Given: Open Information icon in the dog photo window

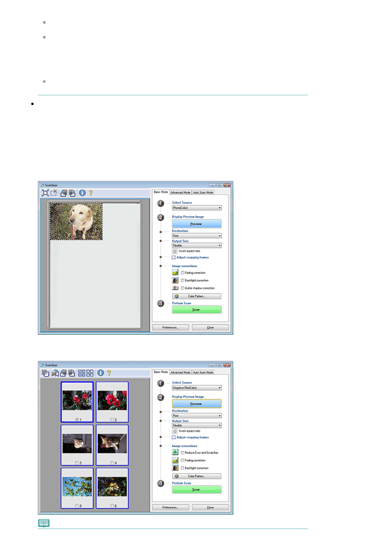Looking at the screenshot, I should 82,193.
